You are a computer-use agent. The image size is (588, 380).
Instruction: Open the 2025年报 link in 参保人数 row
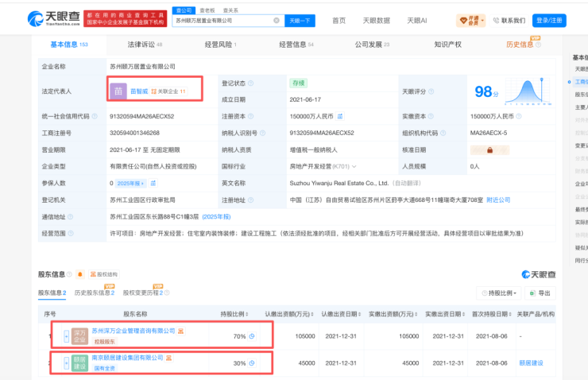click(x=130, y=183)
